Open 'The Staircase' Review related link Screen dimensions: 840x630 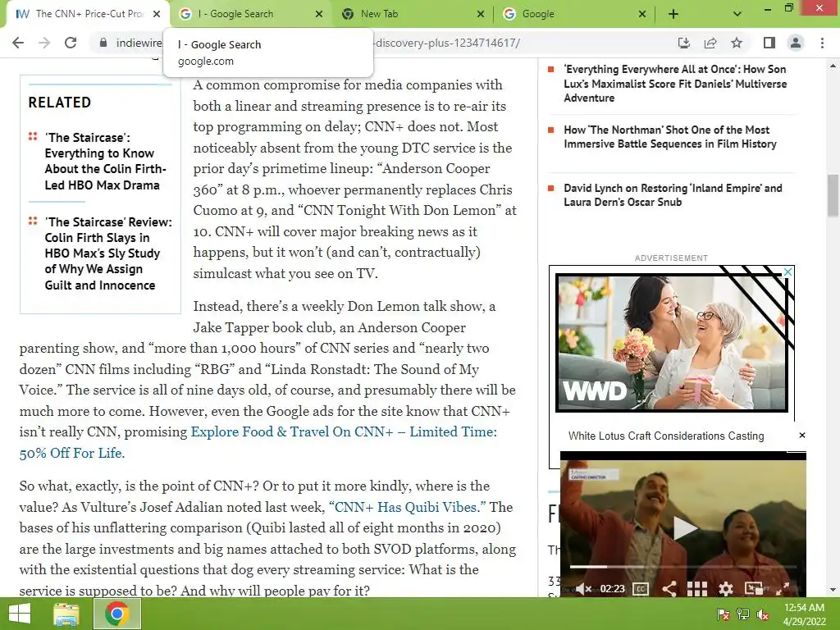108,253
